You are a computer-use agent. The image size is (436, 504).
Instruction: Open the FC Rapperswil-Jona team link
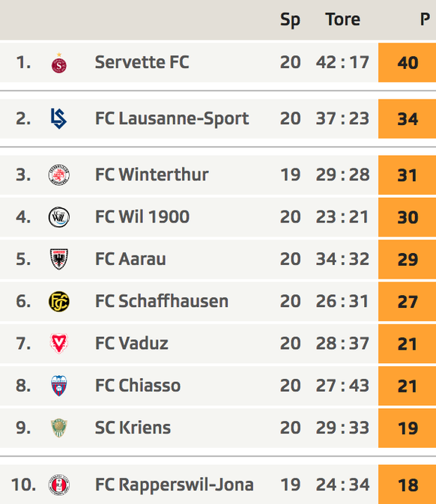click(x=175, y=485)
